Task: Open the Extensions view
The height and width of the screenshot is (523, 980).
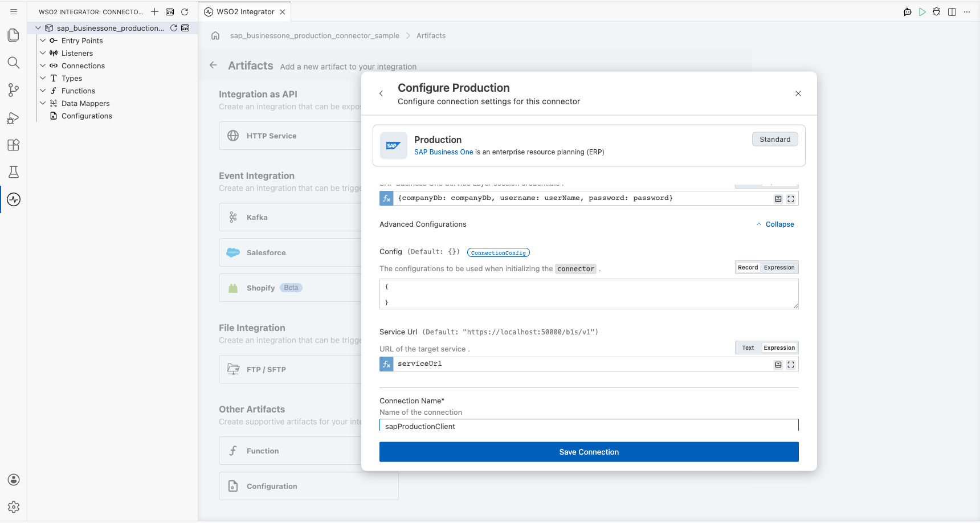Action: click(x=14, y=145)
